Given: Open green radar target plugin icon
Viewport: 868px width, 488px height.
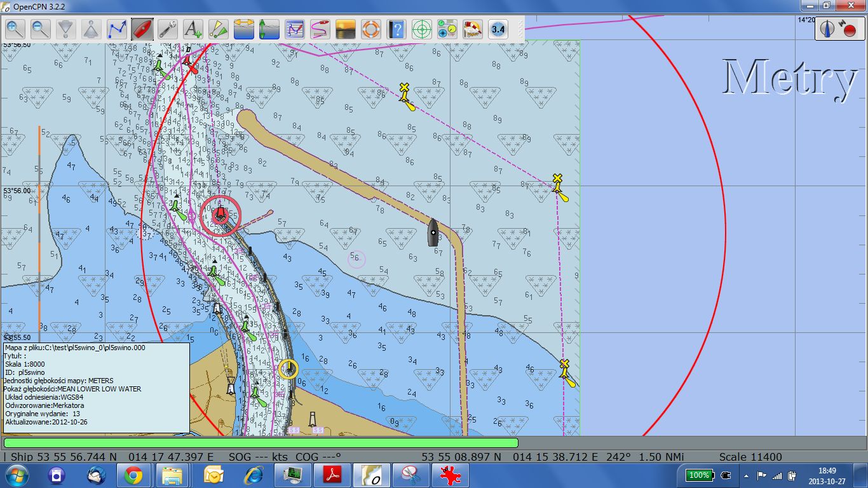Looking at the screenshot, I should (422, 29).
